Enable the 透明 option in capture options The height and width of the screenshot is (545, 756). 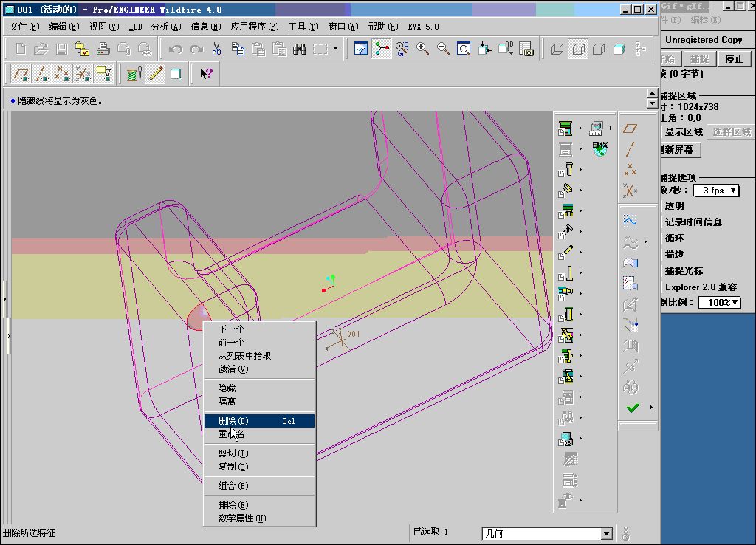(675, 205)
